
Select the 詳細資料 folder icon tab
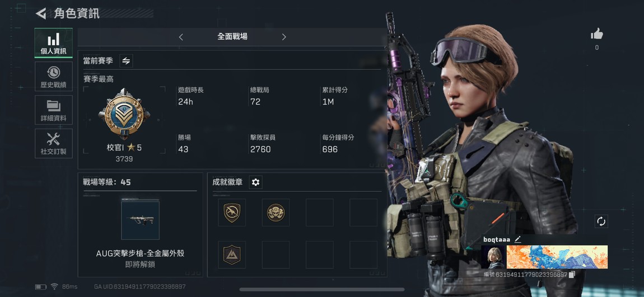point(53,110)
